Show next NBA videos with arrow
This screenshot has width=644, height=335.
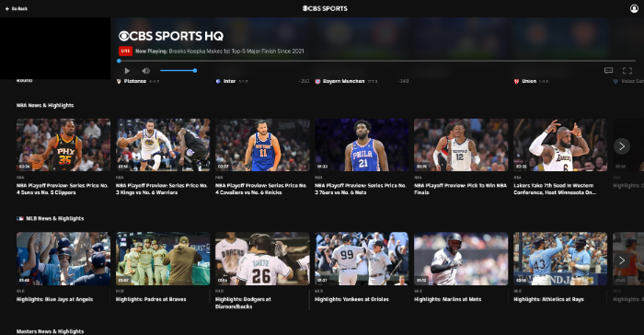[622, 146]
